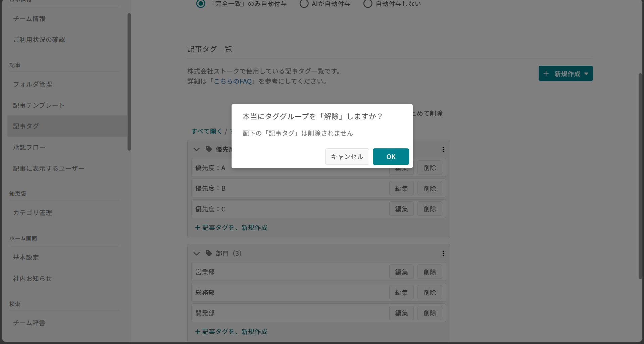Image resolution: width=644 pixels, height=344 pixels.
Task: Click the main page vertical scrollbar
Action: 640,176
